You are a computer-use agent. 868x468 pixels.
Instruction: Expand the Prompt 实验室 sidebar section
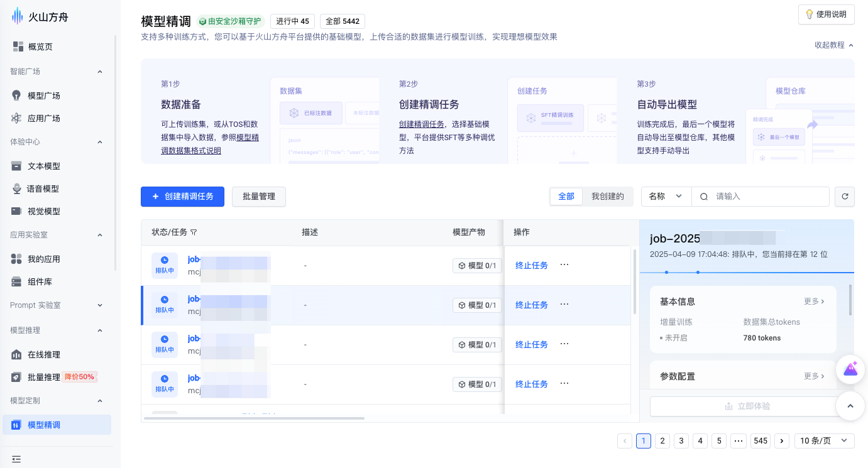point(57,305)
